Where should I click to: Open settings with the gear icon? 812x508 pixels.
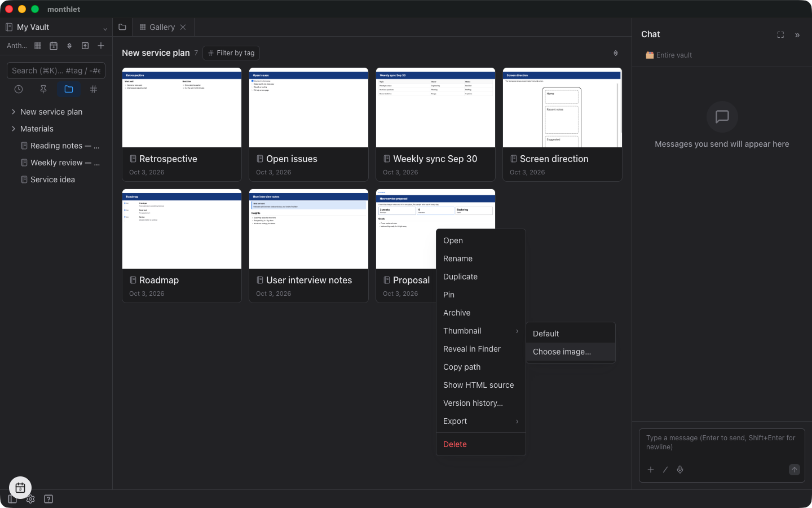point(30,499)
